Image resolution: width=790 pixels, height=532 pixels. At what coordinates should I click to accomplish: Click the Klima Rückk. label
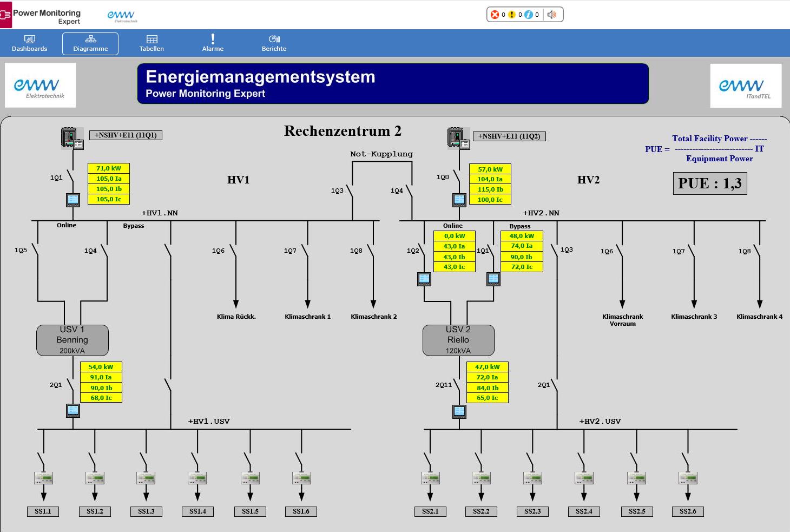(x=236, y=317)
